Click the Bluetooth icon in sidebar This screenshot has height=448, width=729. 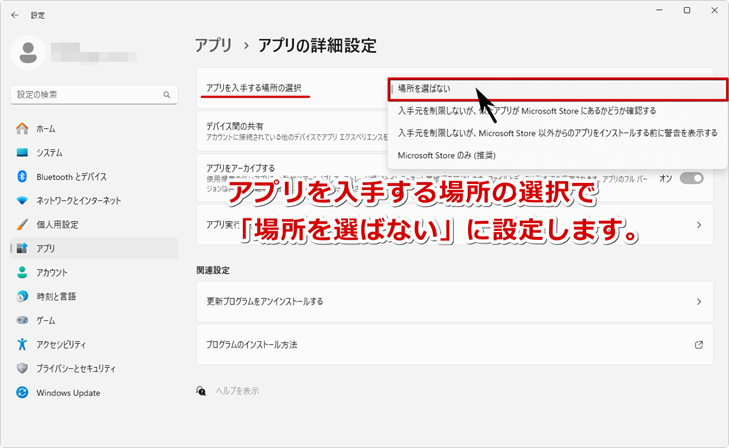pyautogui.click(x=22, y=177)
